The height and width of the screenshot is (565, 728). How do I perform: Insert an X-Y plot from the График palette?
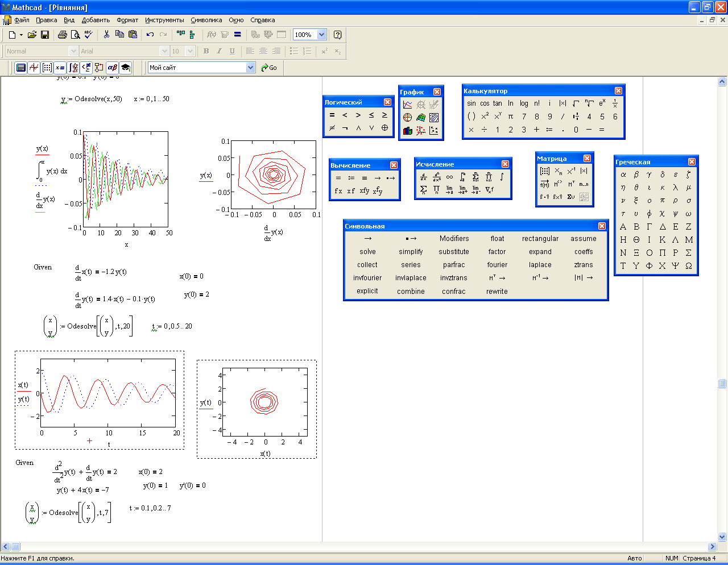407,105
